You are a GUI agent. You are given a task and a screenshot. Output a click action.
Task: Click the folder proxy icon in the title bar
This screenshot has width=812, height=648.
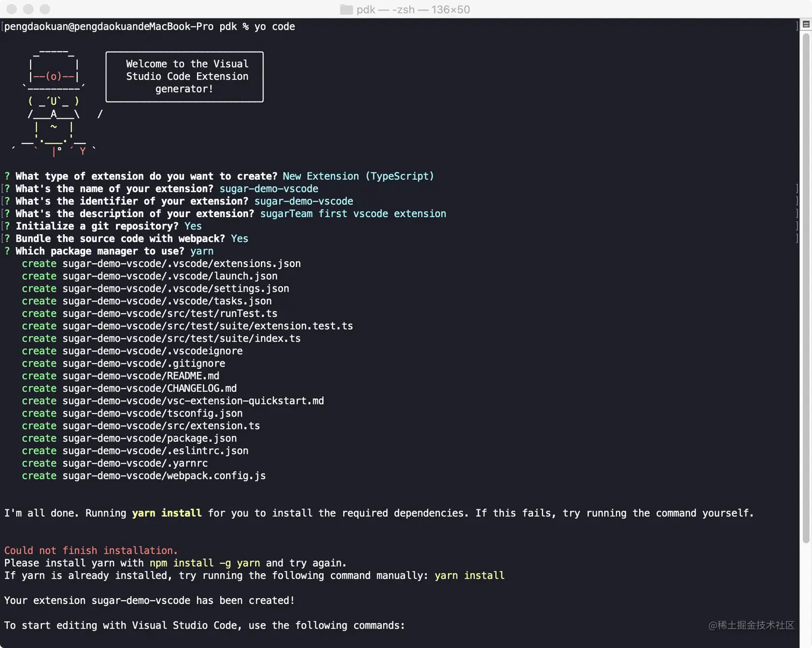pyautogui.click(x=346, y=10)
